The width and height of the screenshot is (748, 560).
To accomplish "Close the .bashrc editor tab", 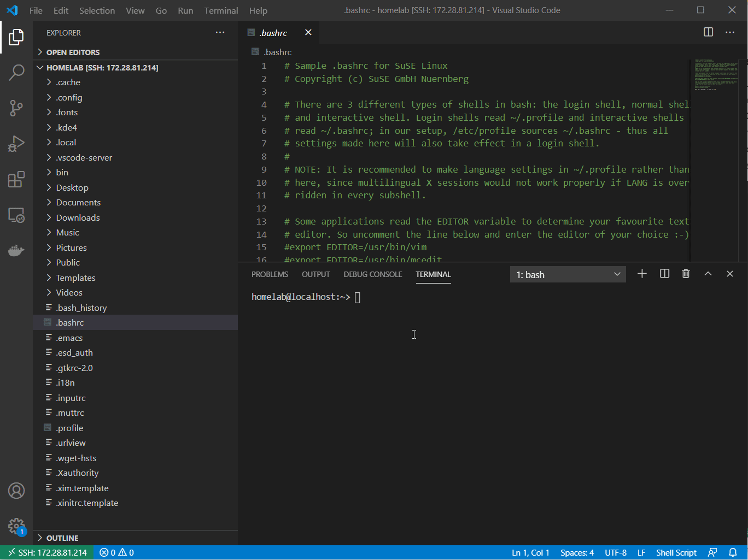I will pyautogui.click(x=308, y=33).
